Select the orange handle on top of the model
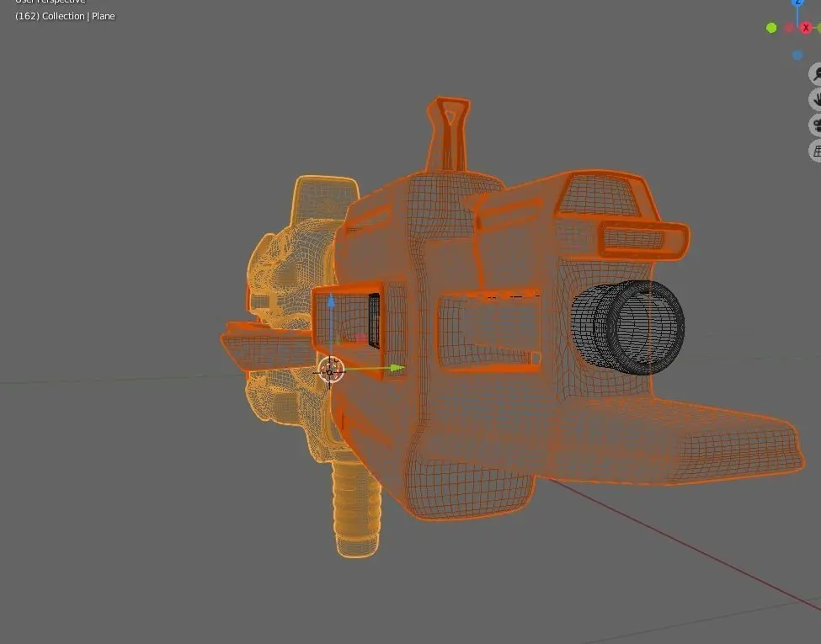Image resolution: width=821 pixels, height=644 pixels. [448, 134]
